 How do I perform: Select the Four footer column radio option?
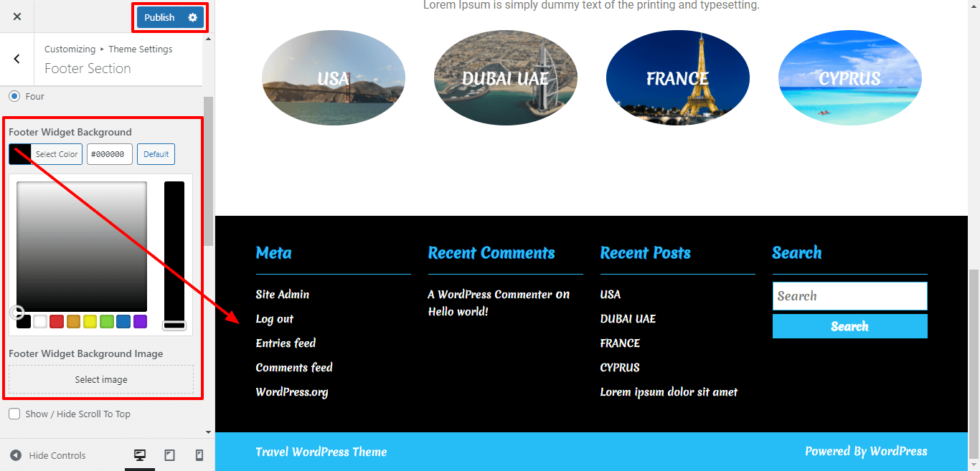click(x=13, y=96)
